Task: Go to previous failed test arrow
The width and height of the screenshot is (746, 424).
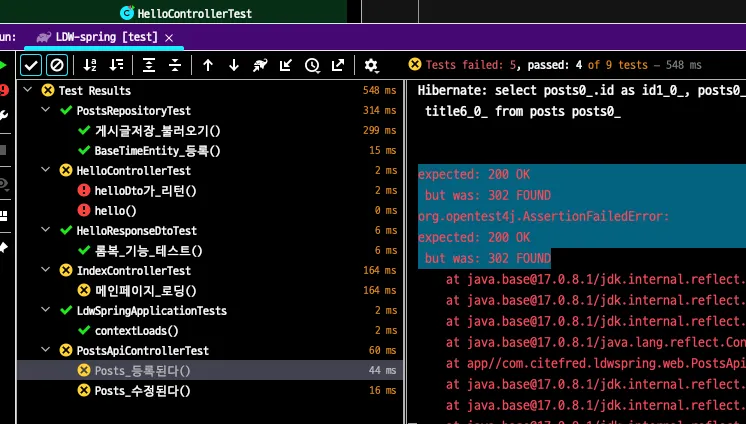Action: point(208,65)
